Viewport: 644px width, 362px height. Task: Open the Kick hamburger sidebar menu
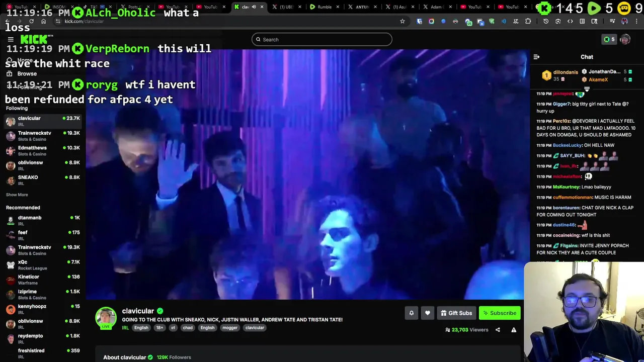click(10, 39)
